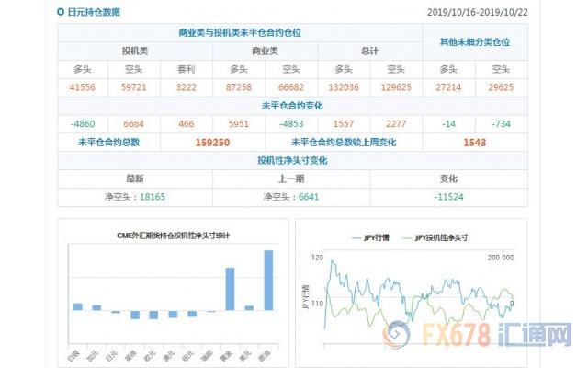Click the JPY行情 vertical axis title

tap(306, 296)
